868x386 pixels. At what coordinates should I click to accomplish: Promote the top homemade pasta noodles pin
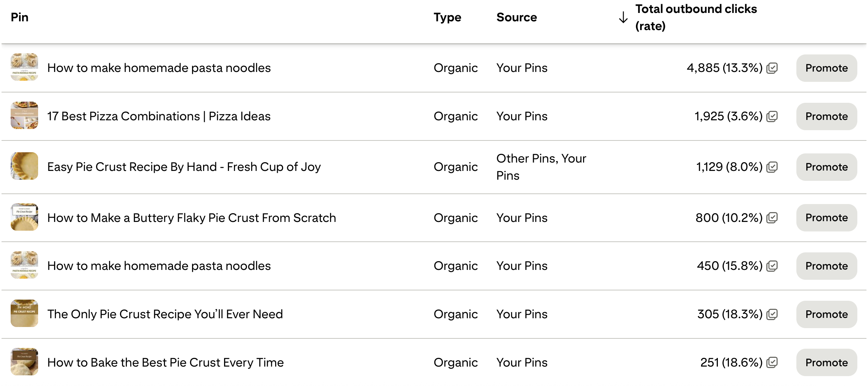tap(826, 68)
